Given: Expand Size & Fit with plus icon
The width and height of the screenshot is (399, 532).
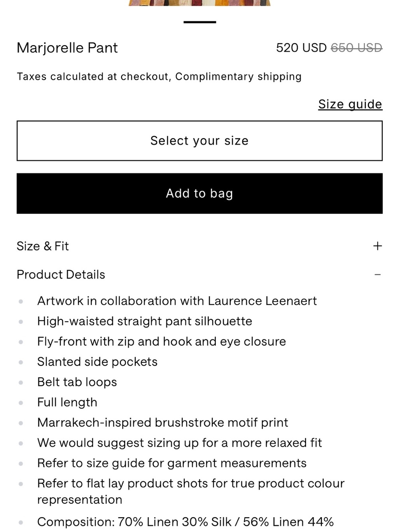Looking at the screenshot, I should [377, 246].
